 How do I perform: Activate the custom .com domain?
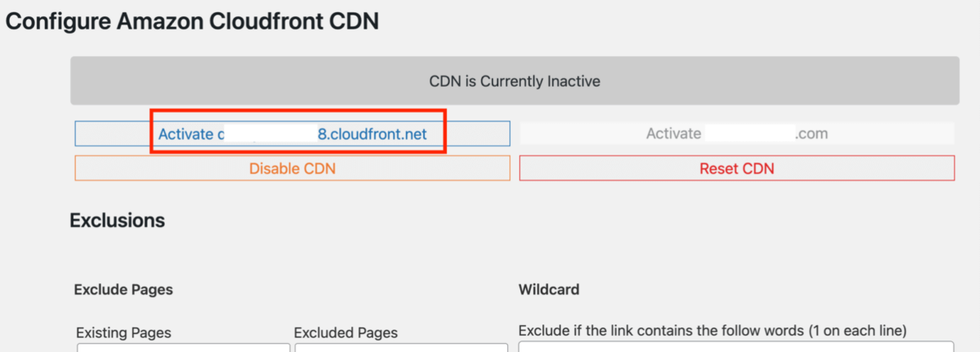(x=737, y=134)
